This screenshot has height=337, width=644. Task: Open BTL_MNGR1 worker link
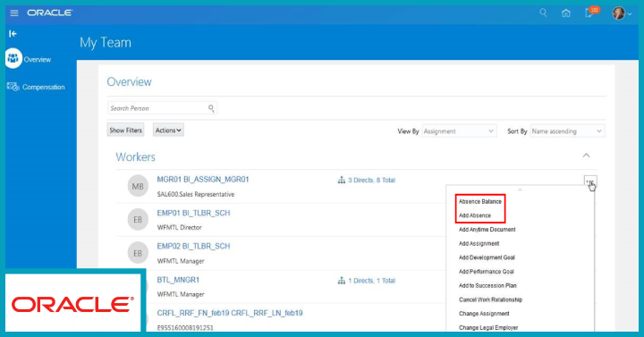[178, 280]
